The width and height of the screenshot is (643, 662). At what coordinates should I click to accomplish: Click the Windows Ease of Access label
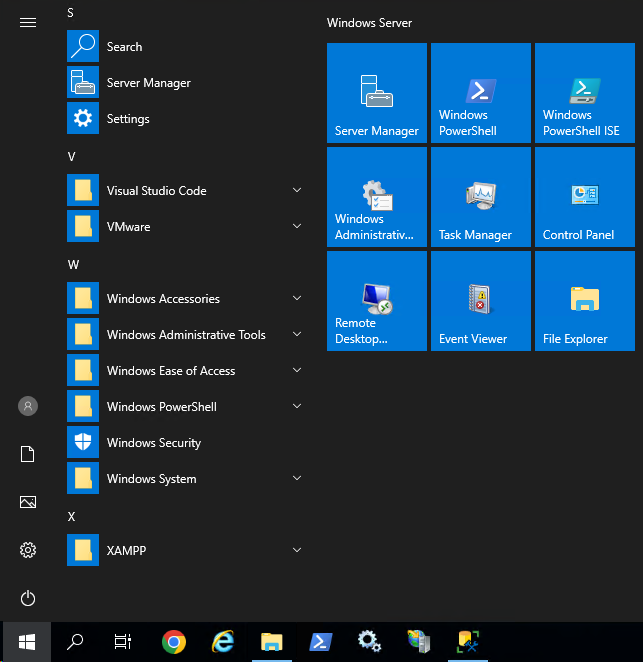click(x=171, y=371)
